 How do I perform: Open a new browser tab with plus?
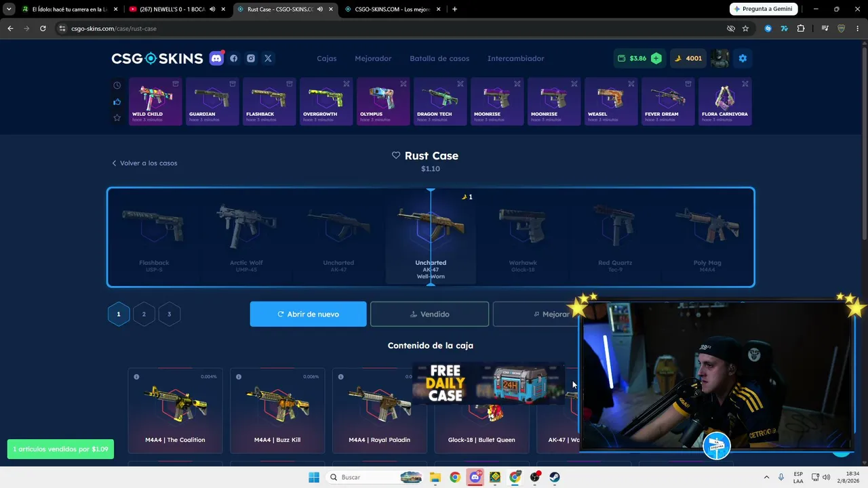tap(454, 9)
